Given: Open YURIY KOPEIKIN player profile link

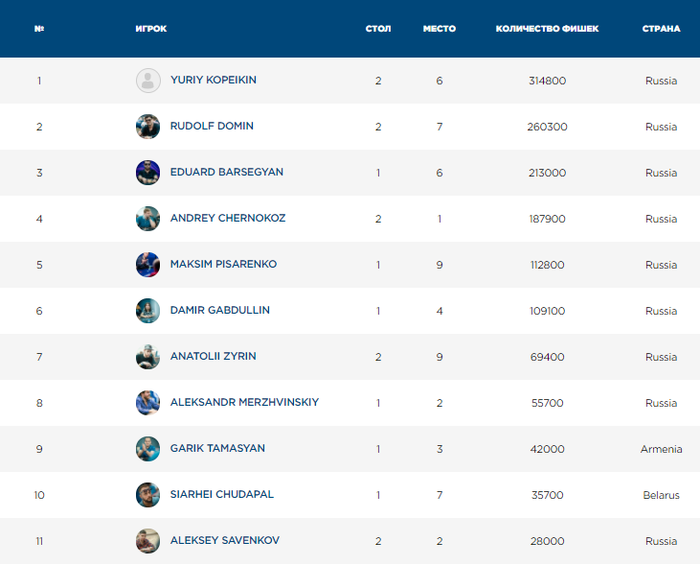Looking at the screenshot, I should click(213, 80).
